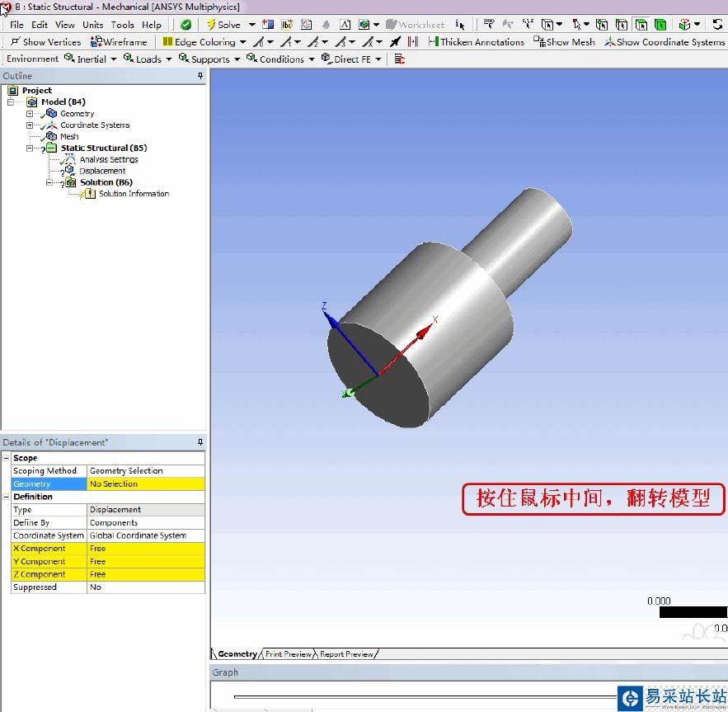Viewport: 728px width, 712px height.
Task: Click the Rotate view icon
Action: pyautogui.click(x=718, y=25)
